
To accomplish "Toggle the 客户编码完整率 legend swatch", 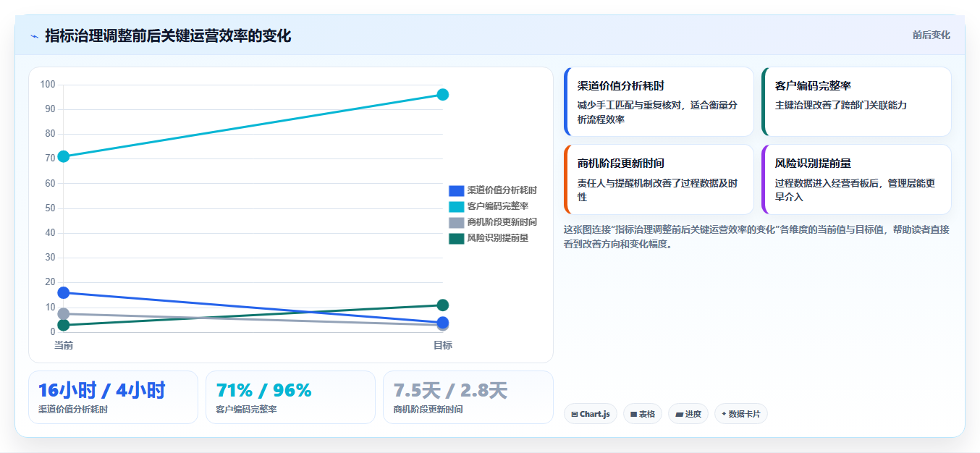I will click(x=456, y=206).
